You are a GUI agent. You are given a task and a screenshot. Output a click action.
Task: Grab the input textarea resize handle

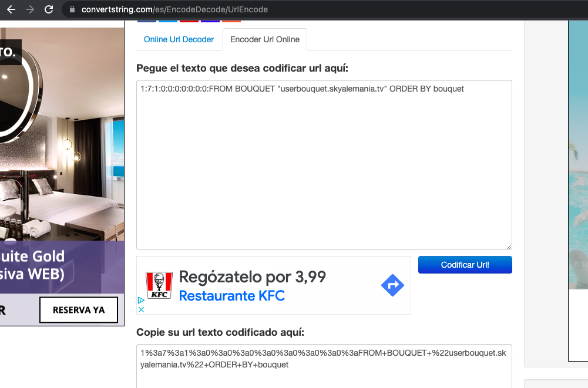point(508,247)
